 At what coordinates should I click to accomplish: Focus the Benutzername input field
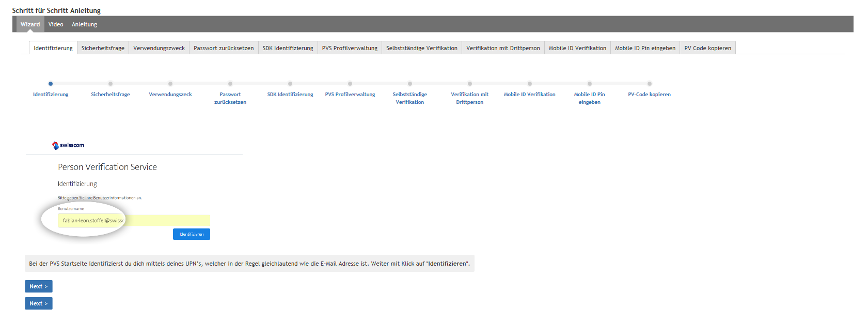click(x=134, y=220)
